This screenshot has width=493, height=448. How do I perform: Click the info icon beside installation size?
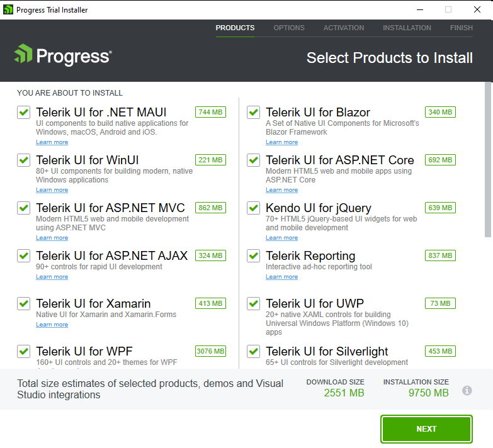[x=467, y=390]
